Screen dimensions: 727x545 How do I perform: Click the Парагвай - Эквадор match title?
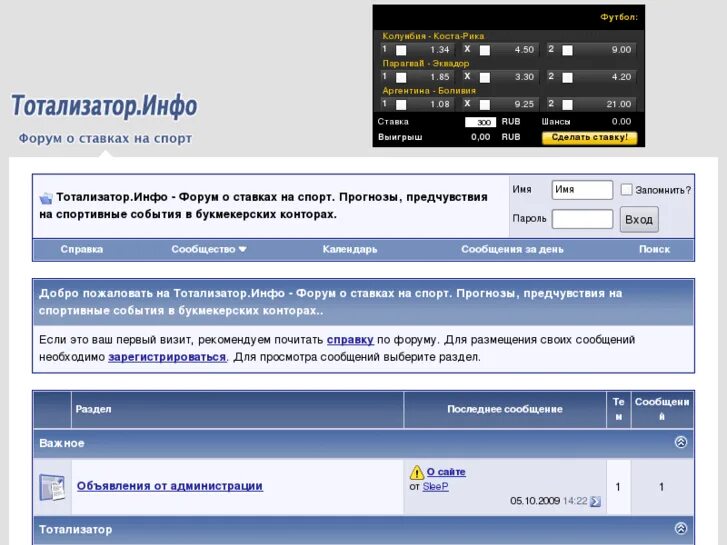coord(426,64)
